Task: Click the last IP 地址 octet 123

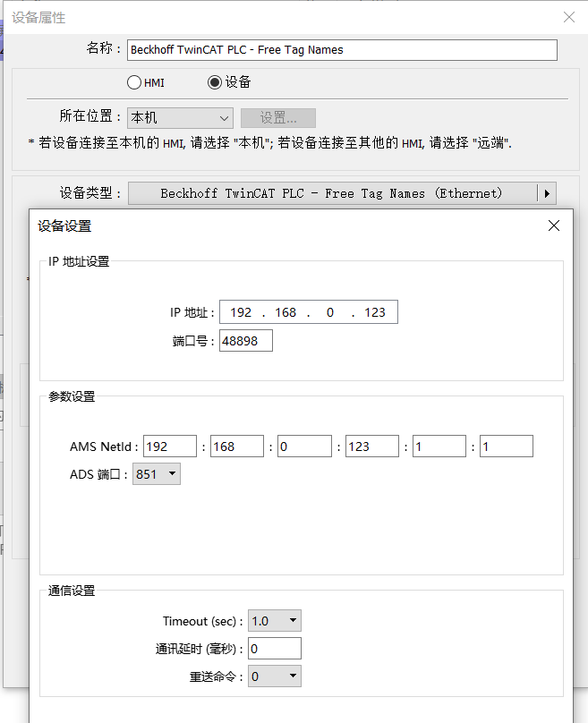Action: 375,312
